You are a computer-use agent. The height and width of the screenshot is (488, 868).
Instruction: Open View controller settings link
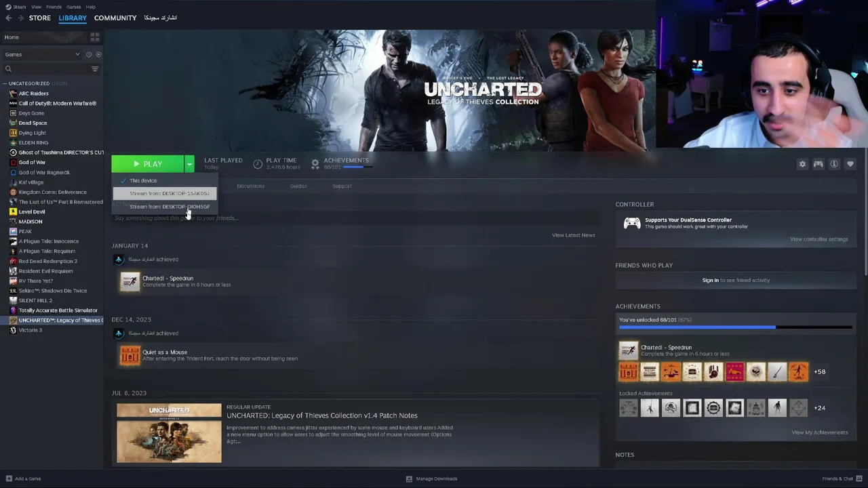818,239
